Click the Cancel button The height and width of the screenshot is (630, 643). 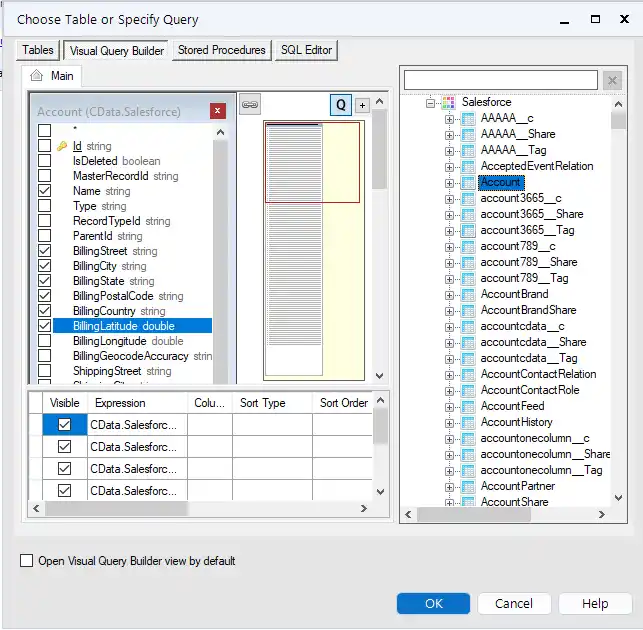514,603
